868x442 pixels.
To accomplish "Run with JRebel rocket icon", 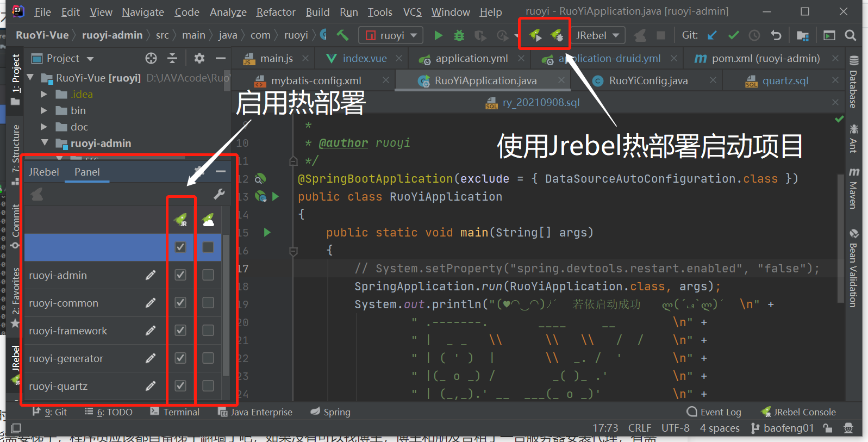I will tap(535, 35).
